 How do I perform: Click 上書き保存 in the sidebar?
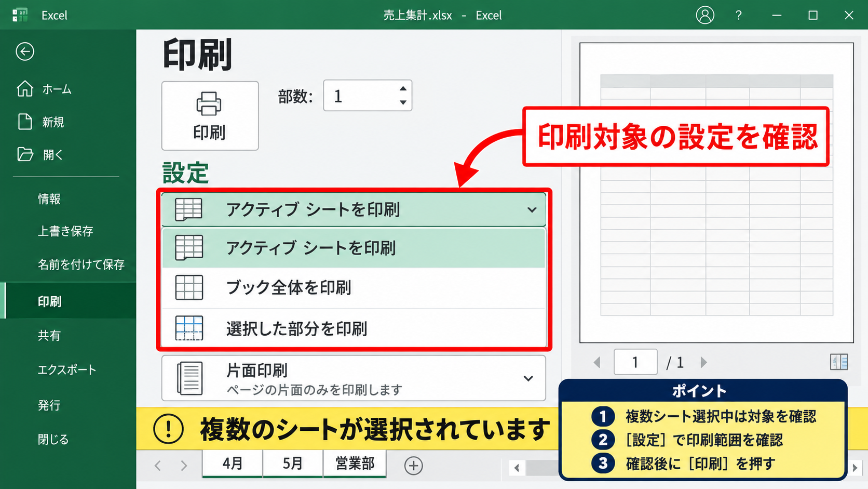click(65, 231)
